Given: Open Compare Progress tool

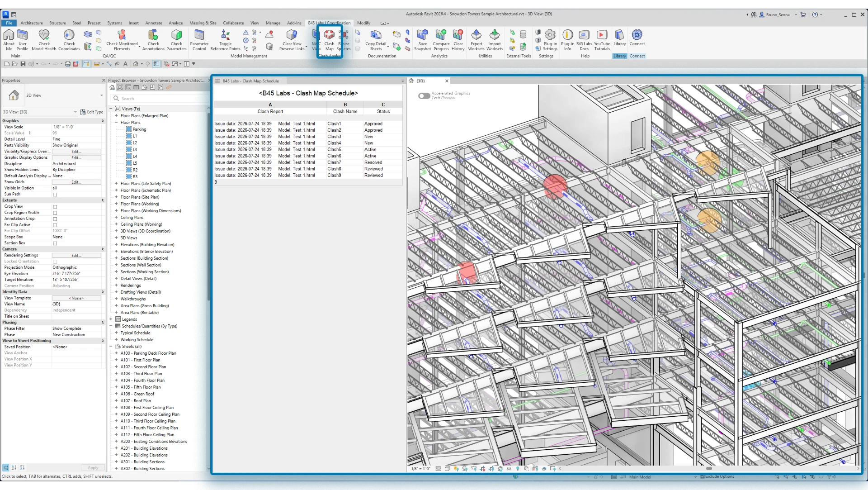Looking at the screenshot, I should coord(441,40).
